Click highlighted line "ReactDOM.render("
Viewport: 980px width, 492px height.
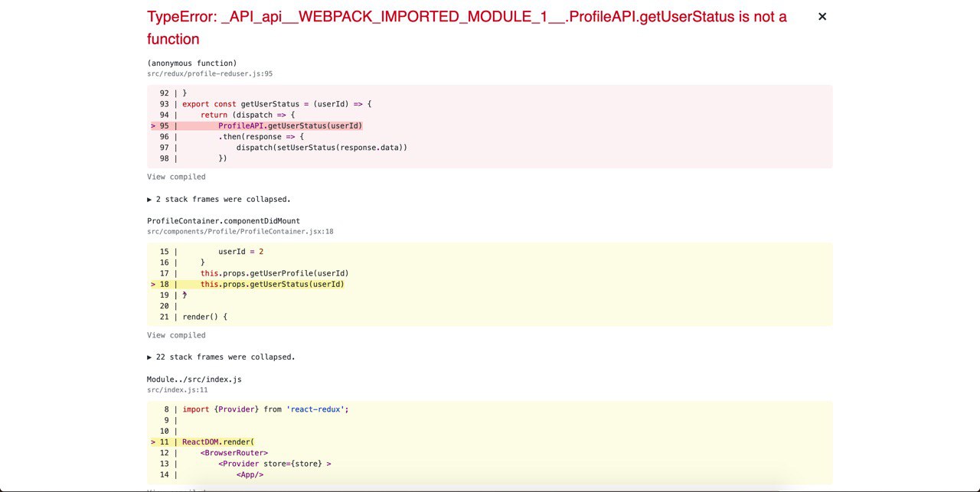pos(218,442)
